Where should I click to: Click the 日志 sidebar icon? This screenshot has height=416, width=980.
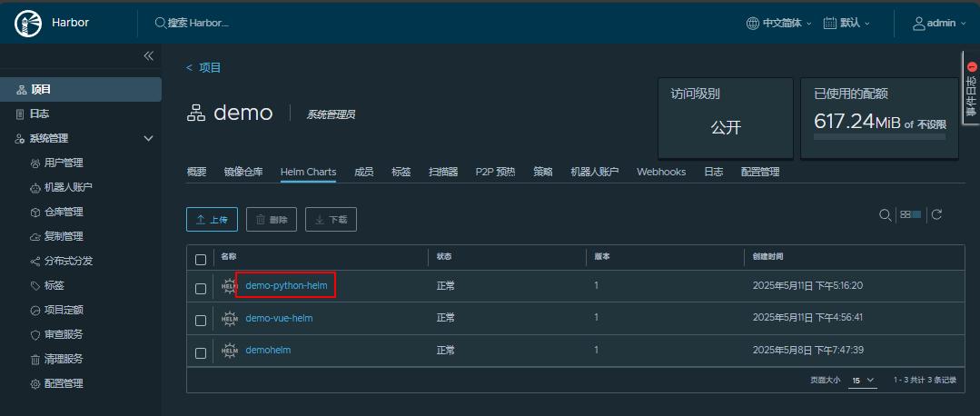point(19,114)
